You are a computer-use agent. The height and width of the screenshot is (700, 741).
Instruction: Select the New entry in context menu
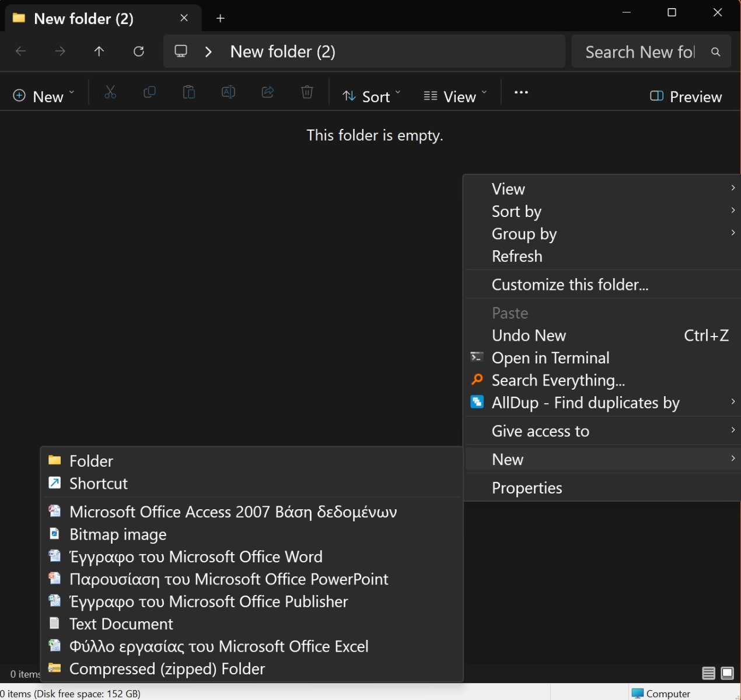point(603,460)
